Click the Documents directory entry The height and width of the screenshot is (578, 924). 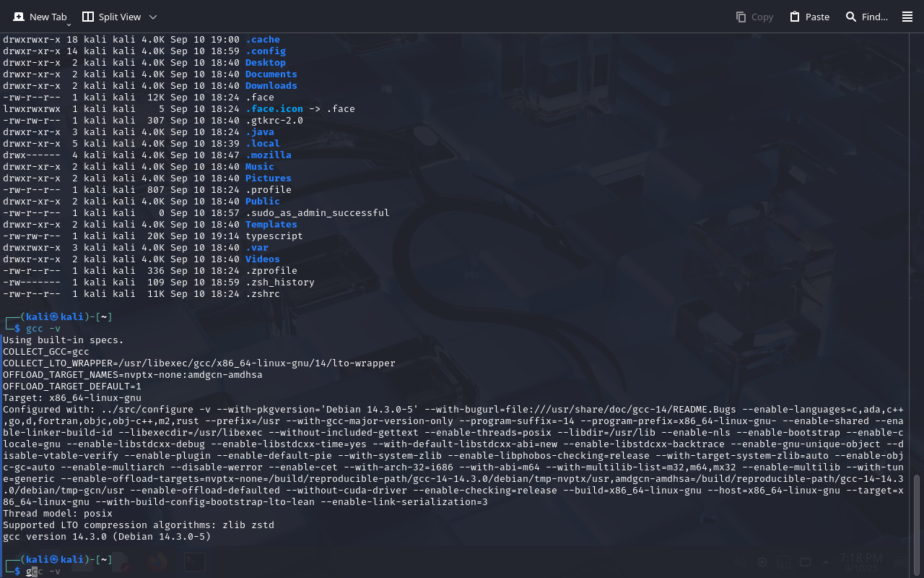[271, 74]
